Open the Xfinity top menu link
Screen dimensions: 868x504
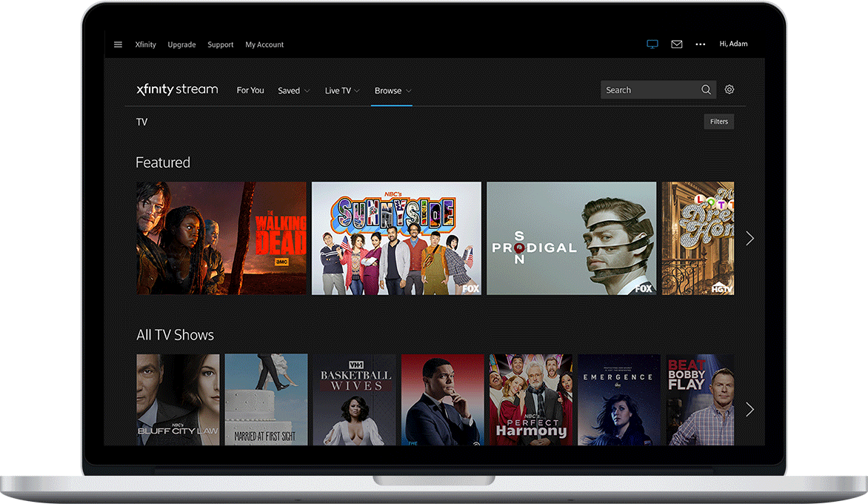coord(146,45)
